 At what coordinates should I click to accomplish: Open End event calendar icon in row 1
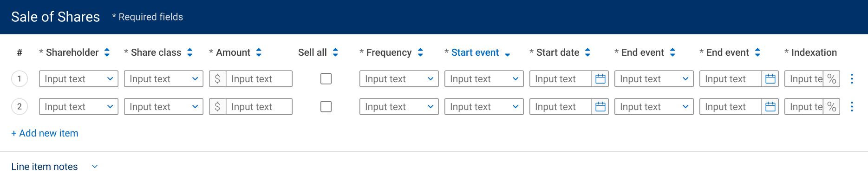pyautogui.click(x=770, y=79)
